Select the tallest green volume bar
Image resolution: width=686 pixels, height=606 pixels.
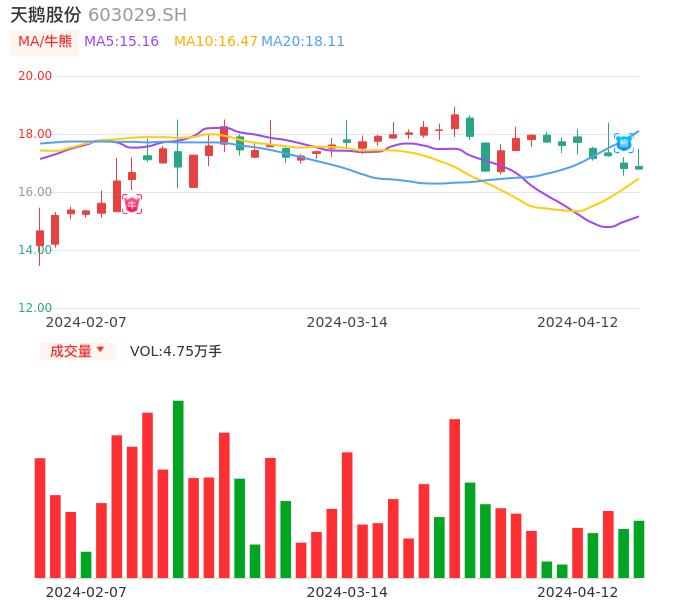click(x=178, y=489)
